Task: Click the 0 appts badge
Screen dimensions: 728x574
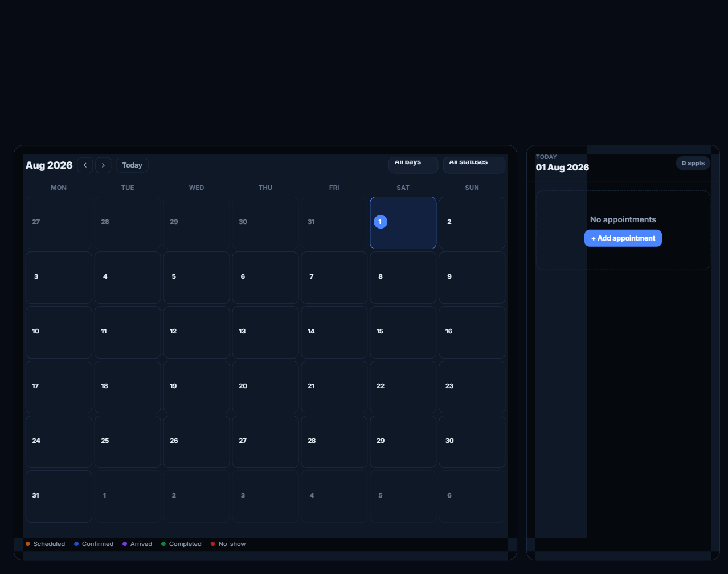Action: coord(693,163)
